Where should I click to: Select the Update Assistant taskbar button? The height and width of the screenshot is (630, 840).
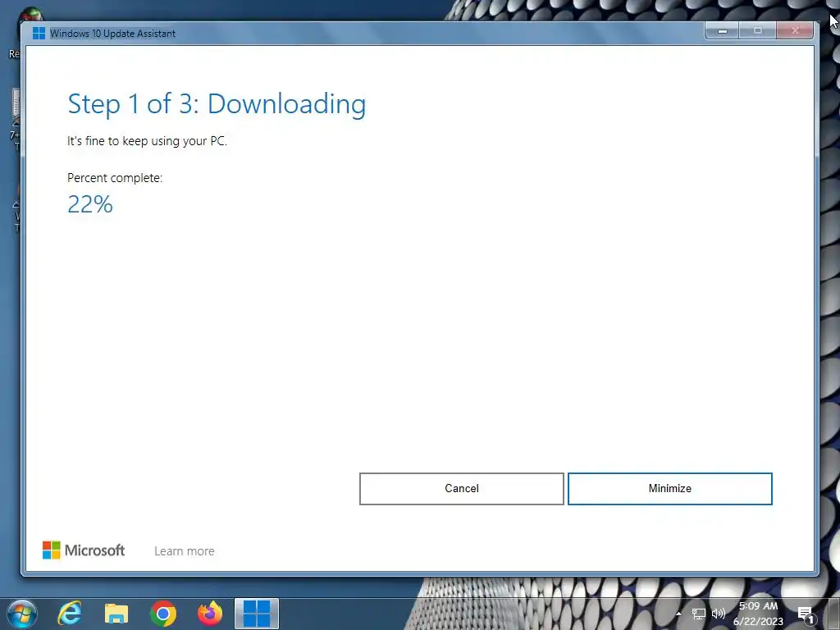257,614
